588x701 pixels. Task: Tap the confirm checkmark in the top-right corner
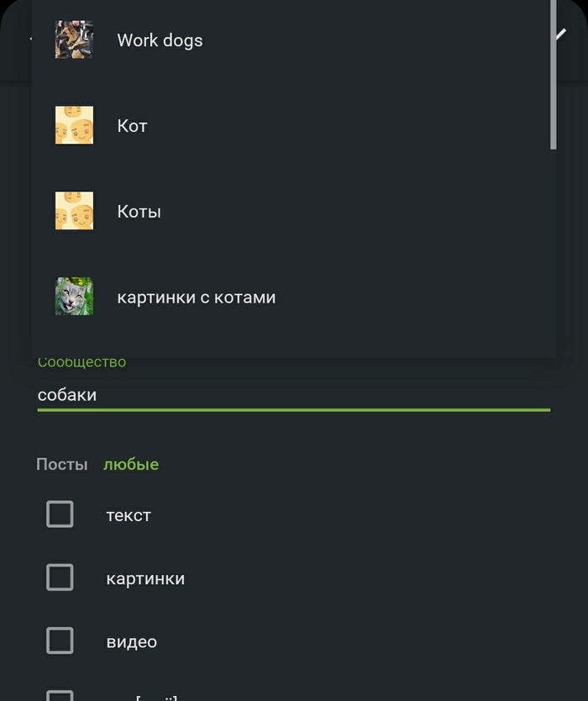[x=561, y=34]
